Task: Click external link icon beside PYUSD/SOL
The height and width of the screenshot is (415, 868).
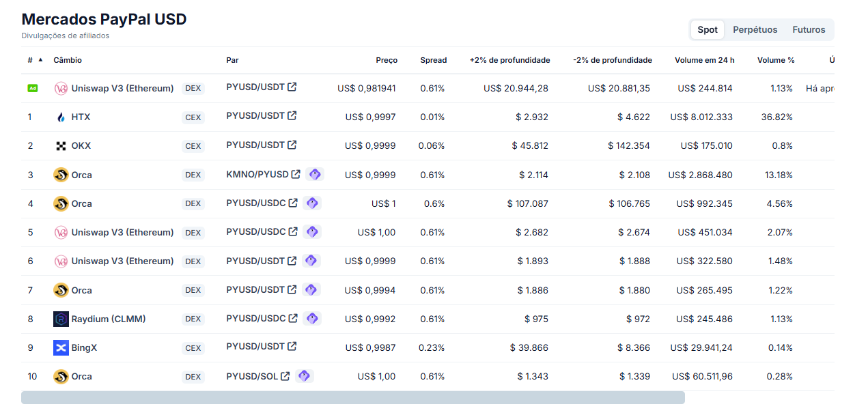Action: click(x=285, y=375)
